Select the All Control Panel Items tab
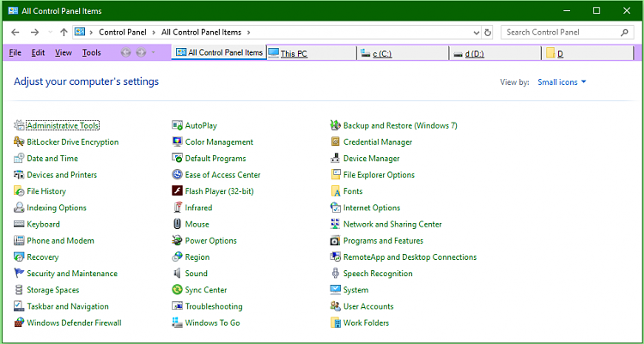 point(219,52)
